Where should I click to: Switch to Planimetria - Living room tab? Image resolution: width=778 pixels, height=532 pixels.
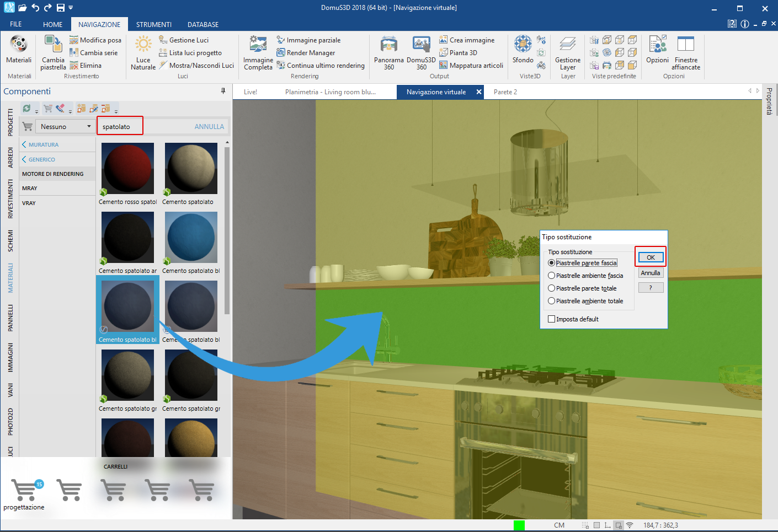pos(331,92)
